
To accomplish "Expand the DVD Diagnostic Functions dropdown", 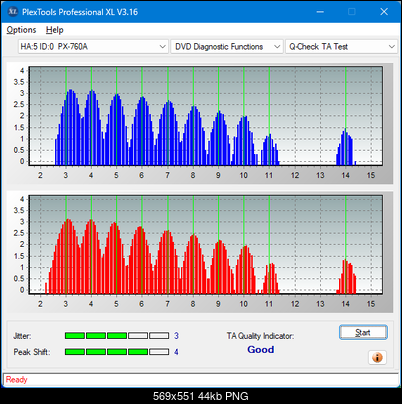I will pyautogui.click(x=227, y=47).
